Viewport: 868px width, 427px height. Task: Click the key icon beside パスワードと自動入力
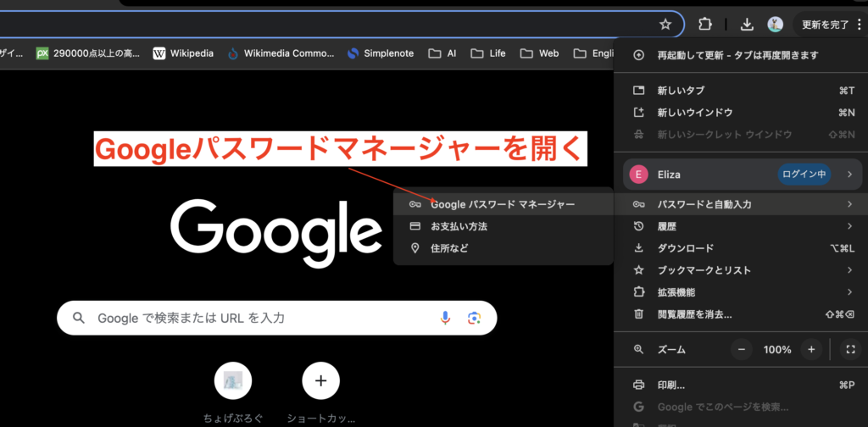[x=639, y=205]
